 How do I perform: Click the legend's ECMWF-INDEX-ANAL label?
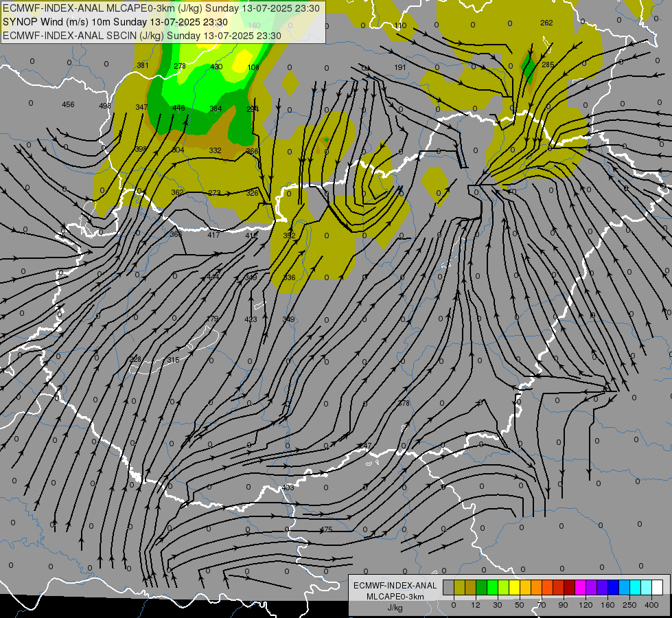point(395,586)
